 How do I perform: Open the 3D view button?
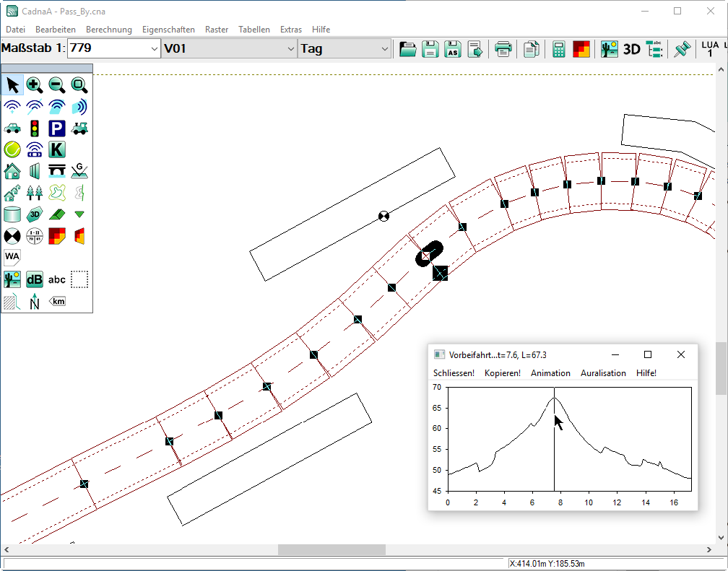click(631, 49)
